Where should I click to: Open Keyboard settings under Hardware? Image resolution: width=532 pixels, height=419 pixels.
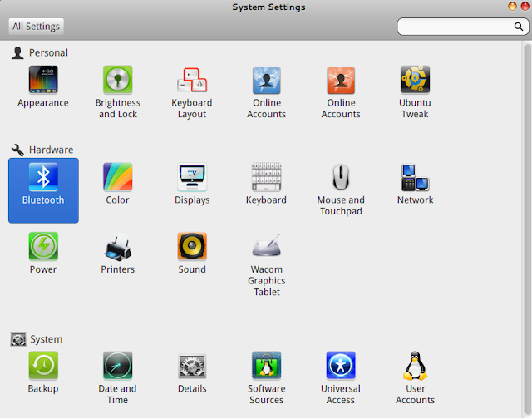(x=266, y=184)
